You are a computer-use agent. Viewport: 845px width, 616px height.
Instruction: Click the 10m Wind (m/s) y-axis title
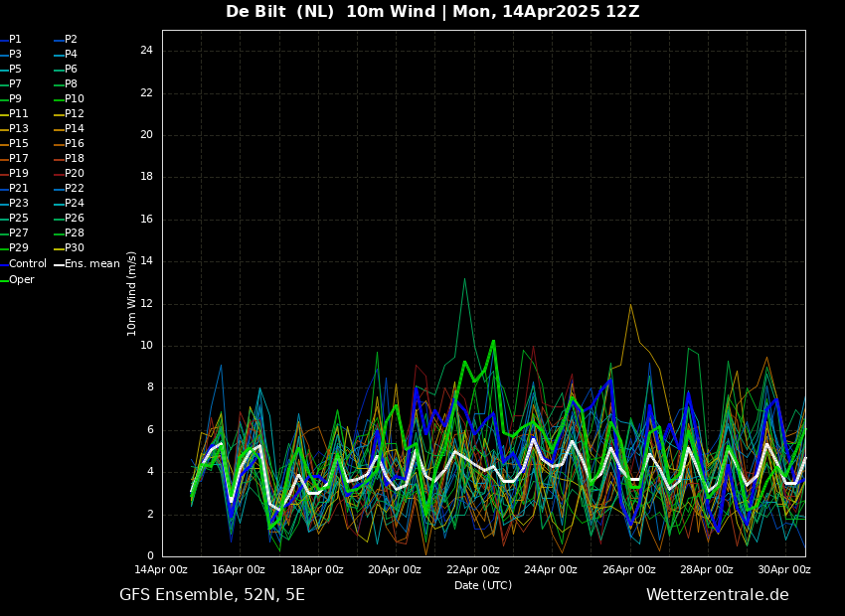coord(132,293)
